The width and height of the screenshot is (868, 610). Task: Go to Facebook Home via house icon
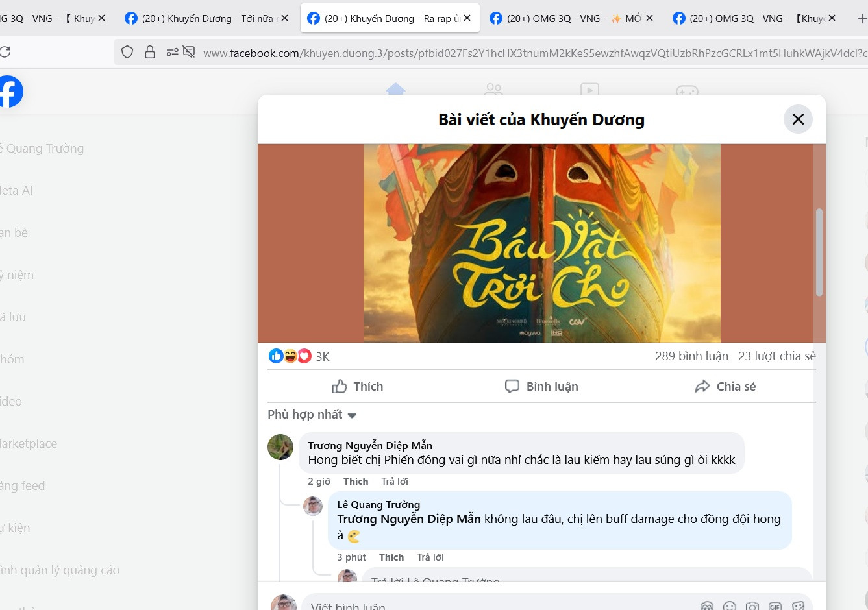395,89
